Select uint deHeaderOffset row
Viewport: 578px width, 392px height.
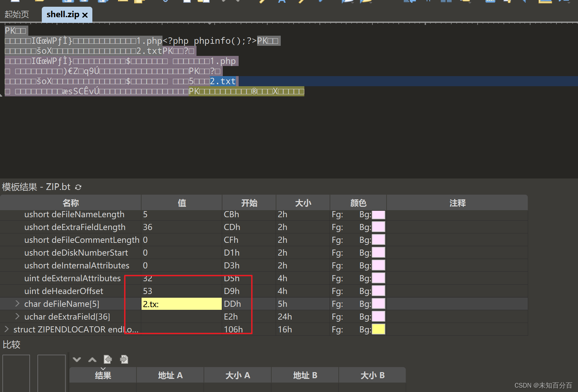tap(264, 291)
